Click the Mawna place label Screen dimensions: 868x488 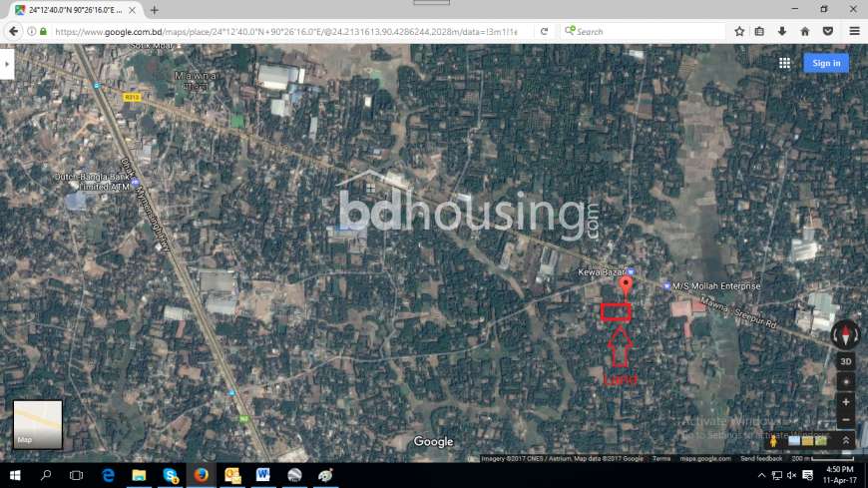point(196,80)
